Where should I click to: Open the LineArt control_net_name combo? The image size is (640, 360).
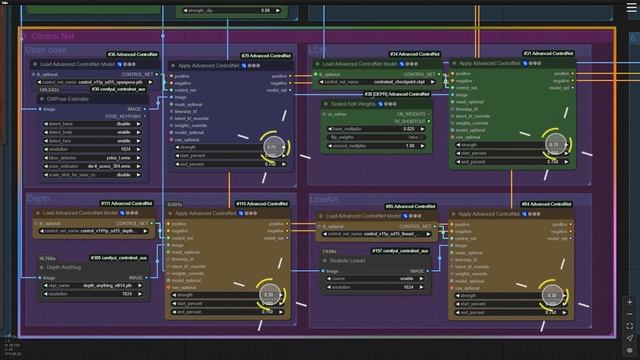pos(376,234)
